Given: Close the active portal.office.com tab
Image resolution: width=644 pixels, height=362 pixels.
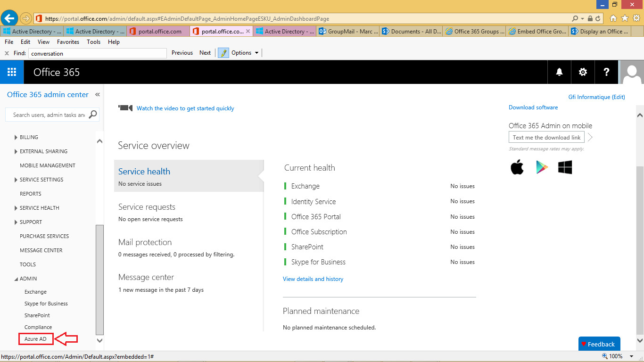Looking at the screenshot, I should (x=248, y=31).
